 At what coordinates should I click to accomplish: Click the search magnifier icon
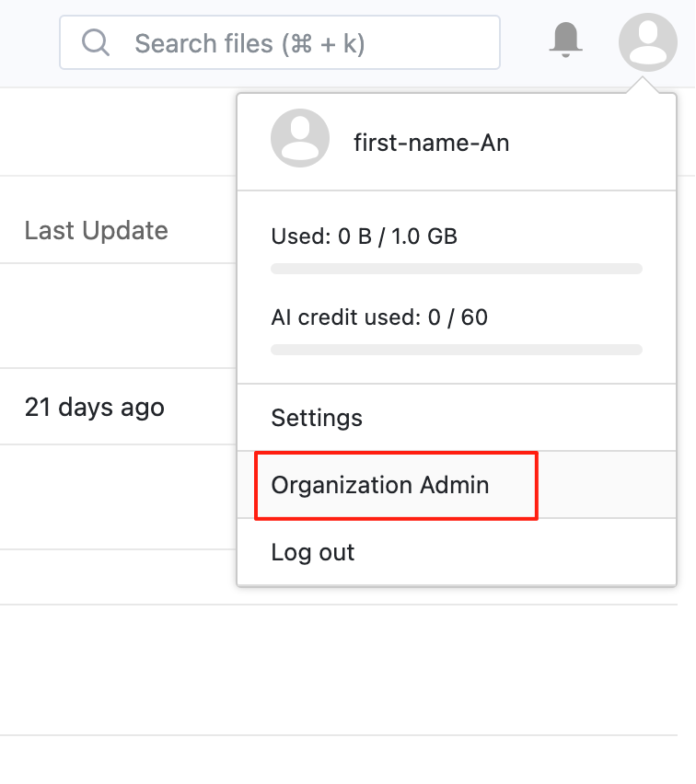tap(96, 42)
